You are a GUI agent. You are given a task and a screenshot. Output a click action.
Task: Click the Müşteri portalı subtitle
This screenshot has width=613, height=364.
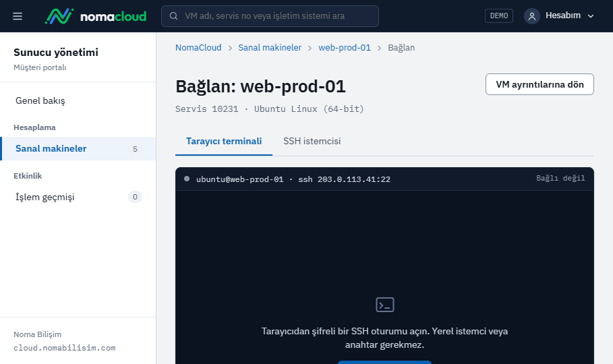pos(40,67)
